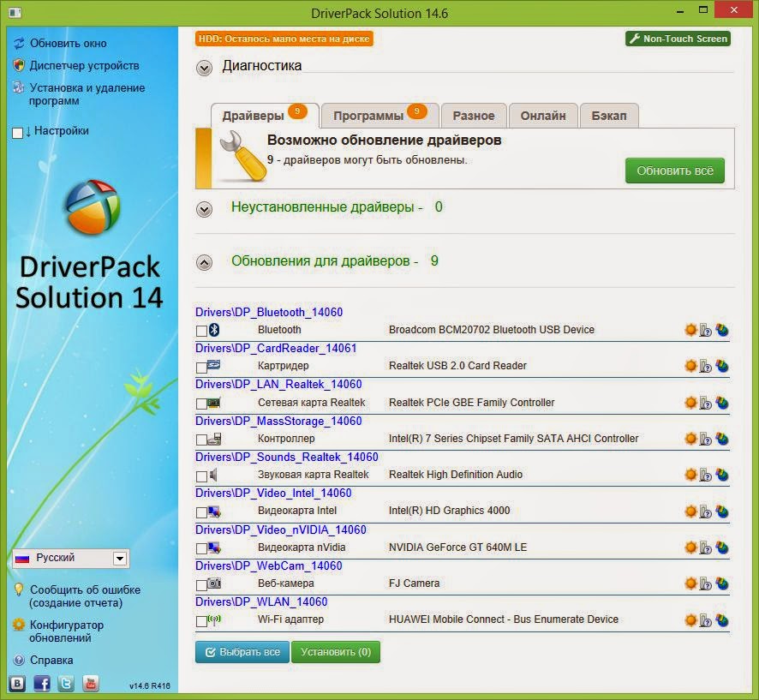The image size is (759, 700).
Task: Collapse the Обновления для драйверов section
Action: [204, 261]
